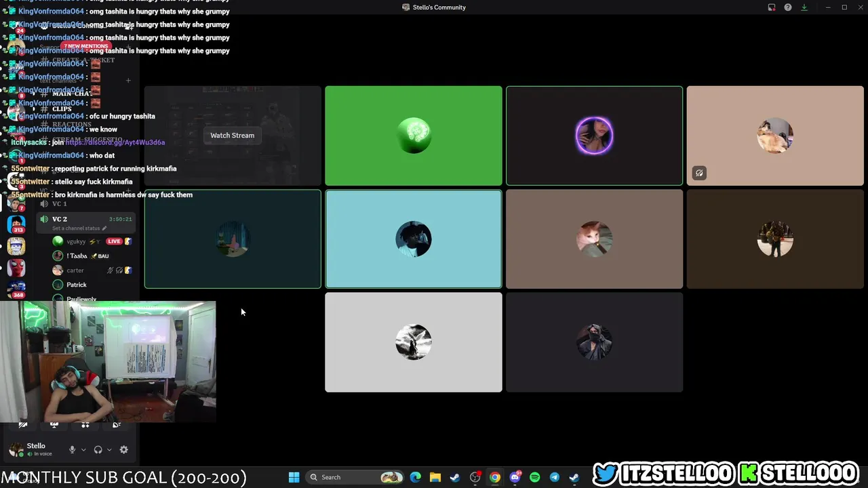Open the activities launcher icon

pyautogui.click(x=85, y=425)
